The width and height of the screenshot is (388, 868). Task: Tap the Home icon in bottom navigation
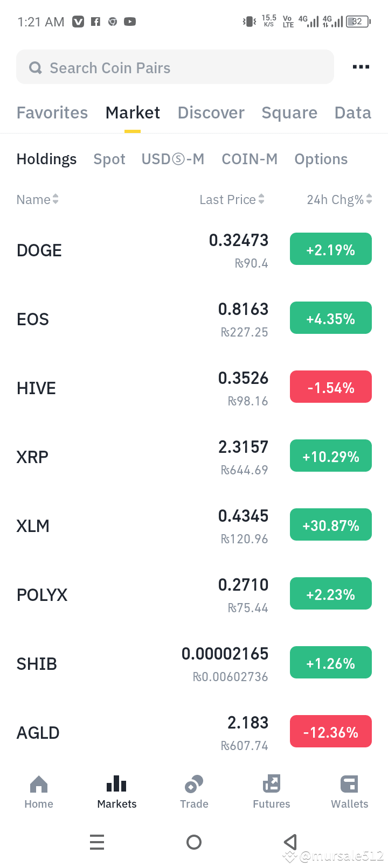(39, 785)
